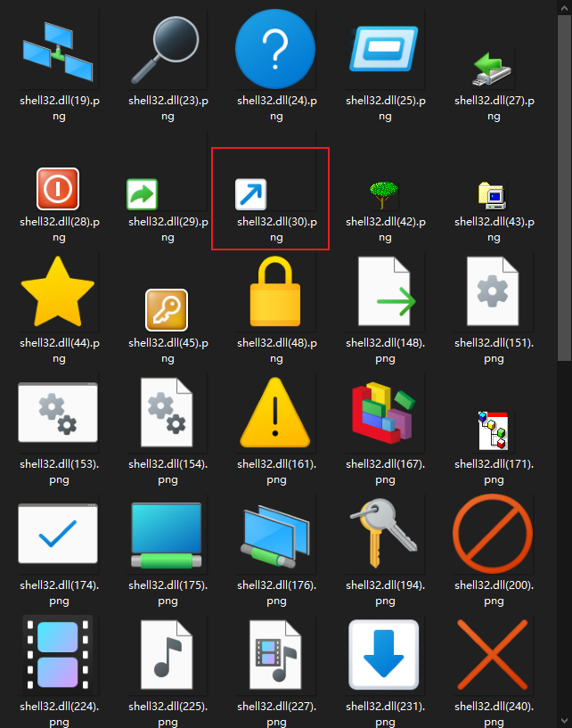Click the filename shell32.dll(148).png

tap(386, 350)
